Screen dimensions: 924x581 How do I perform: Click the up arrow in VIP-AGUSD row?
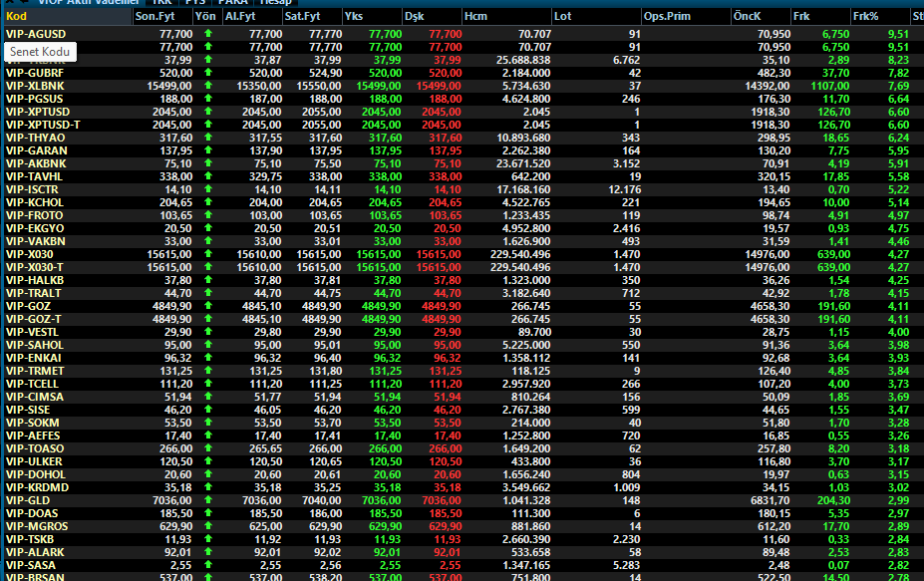coord(208,34)
